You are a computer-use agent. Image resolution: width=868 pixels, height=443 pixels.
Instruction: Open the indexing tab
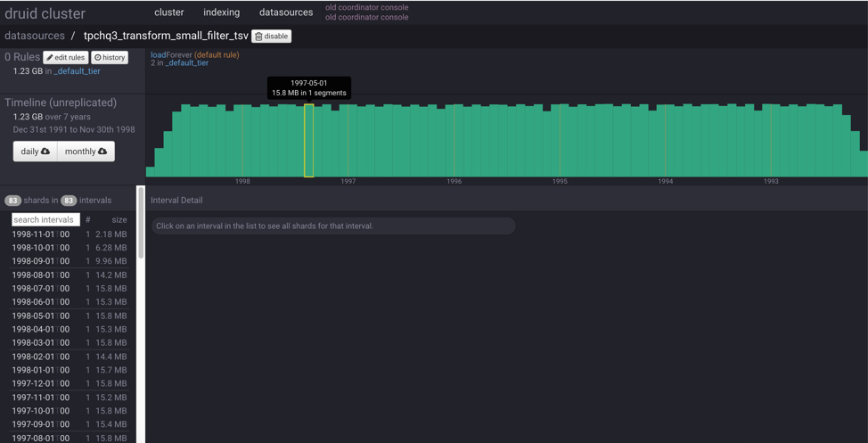click(221, 12)
